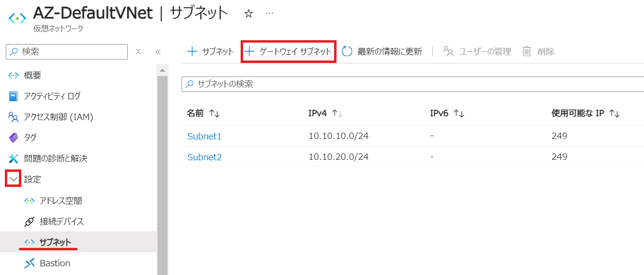Open the more options ellipsis in header
Viewport: 644px width, 275px height.
pyautogui.click(x=270, y=13)
